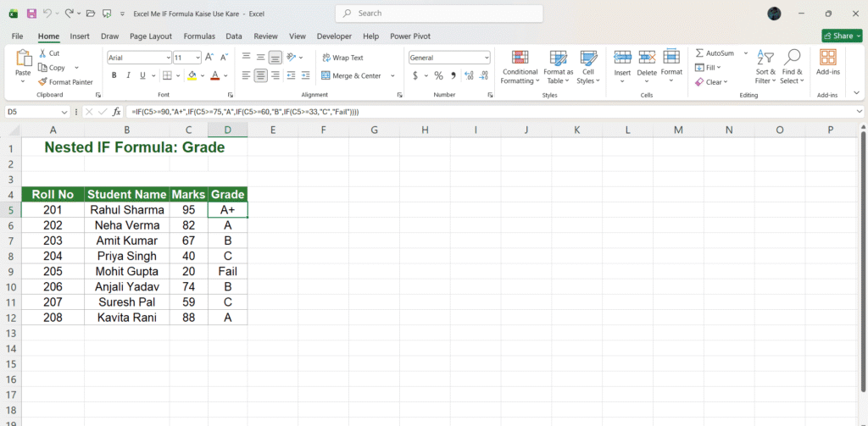
Task: Click the Clear button
Action: tap(710, 82)
